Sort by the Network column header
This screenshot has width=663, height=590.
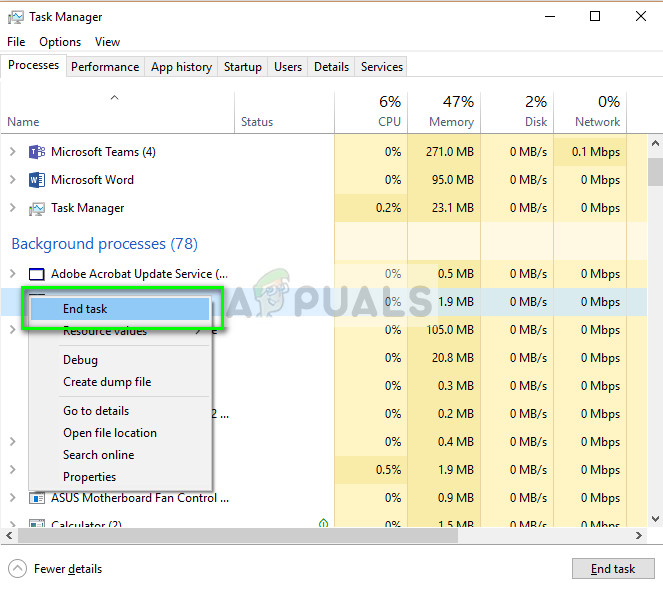[x=590, y=113]
